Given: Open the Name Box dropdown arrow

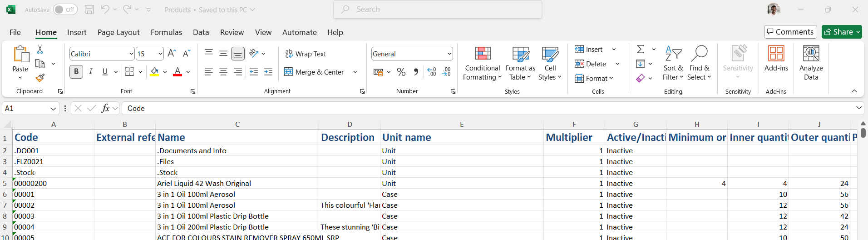Looking at the screenshot, I should point(53,109).
